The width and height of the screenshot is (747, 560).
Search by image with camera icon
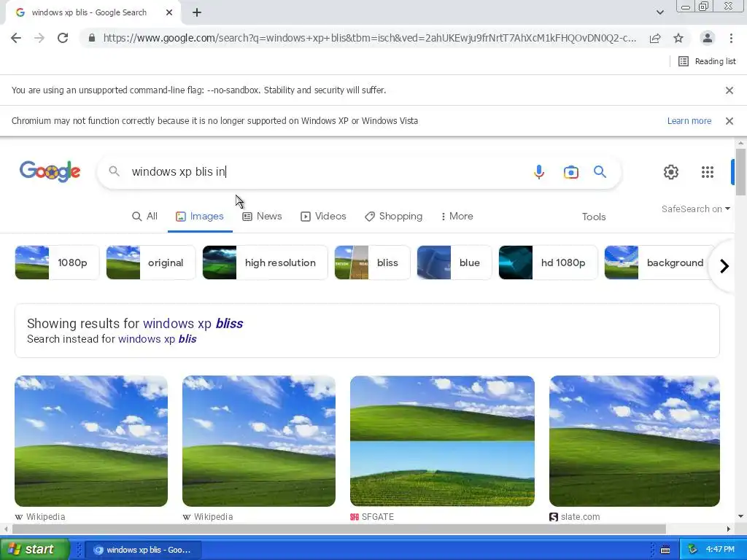[570, 172]
